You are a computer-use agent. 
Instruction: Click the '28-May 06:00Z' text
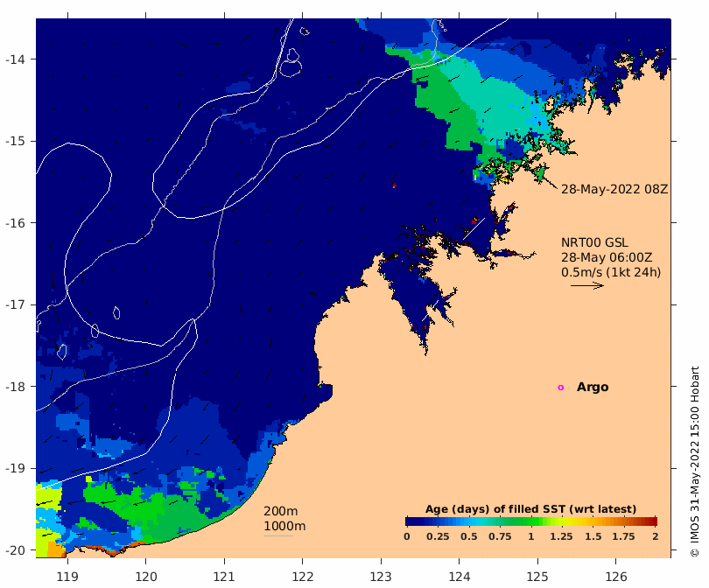pos(607,257)
